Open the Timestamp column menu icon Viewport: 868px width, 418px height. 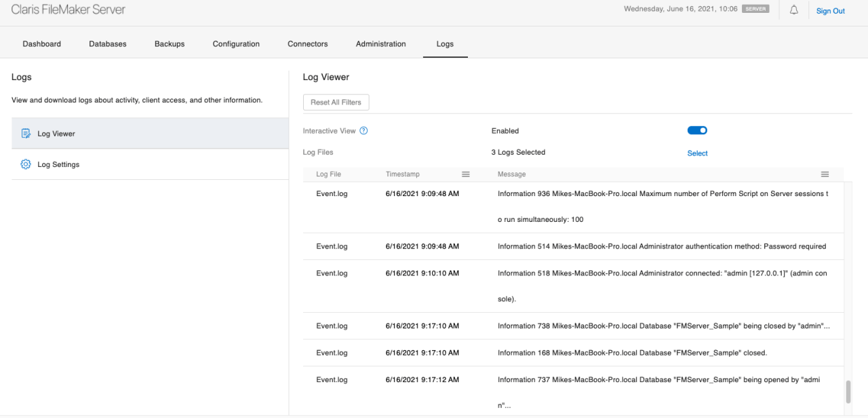click(x=466, y=174)
